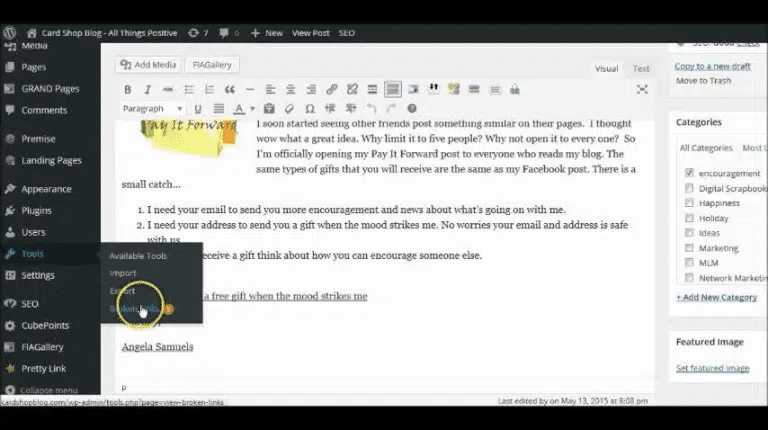Insert a hyperlink with the link icon

(x=332, y=90)
